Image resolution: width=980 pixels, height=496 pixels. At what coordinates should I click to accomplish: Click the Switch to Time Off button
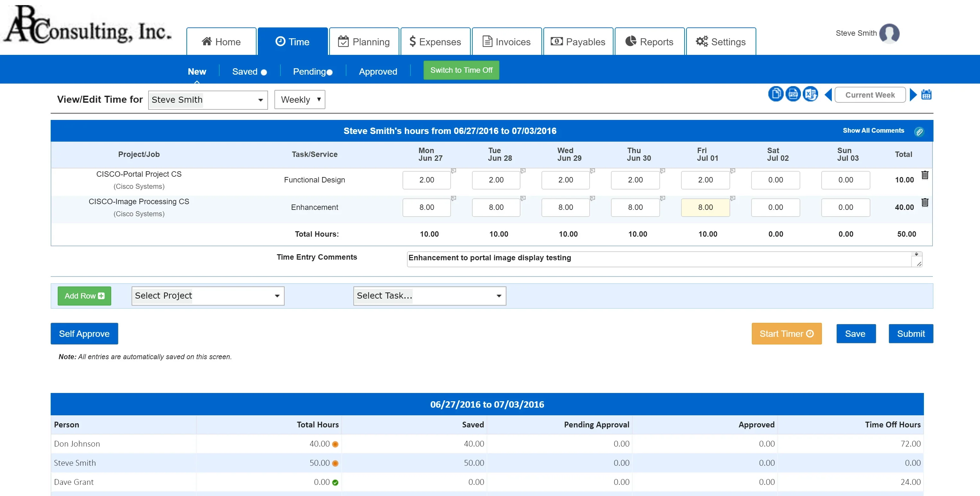pos(461,70)
